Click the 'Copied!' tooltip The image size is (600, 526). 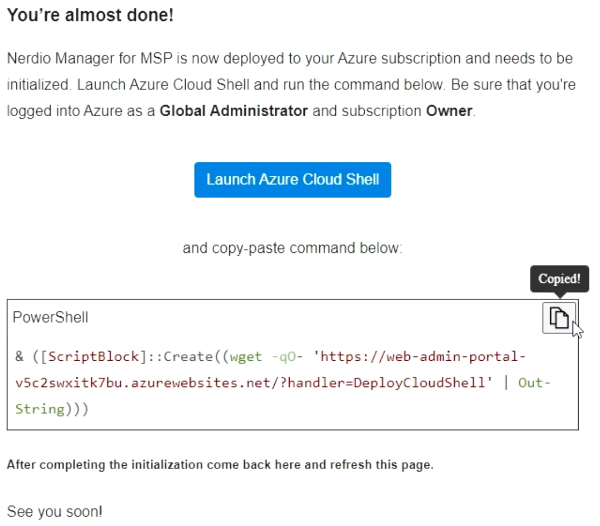559,279
